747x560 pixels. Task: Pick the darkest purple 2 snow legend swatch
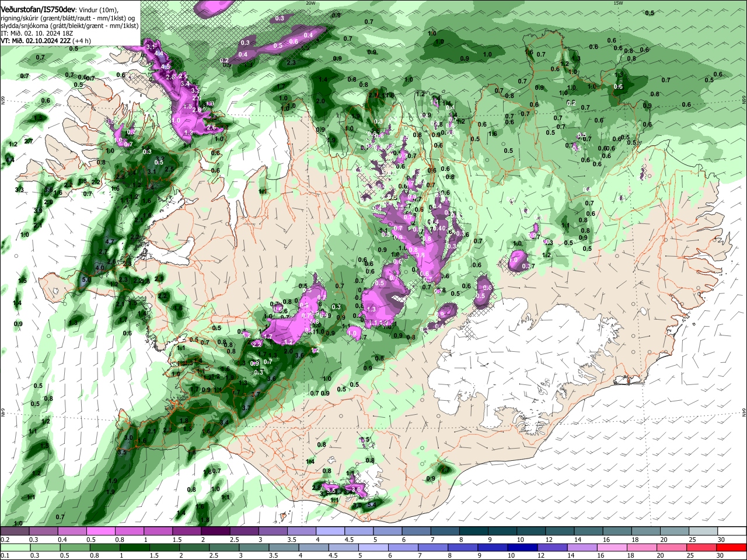click(215, 531)
